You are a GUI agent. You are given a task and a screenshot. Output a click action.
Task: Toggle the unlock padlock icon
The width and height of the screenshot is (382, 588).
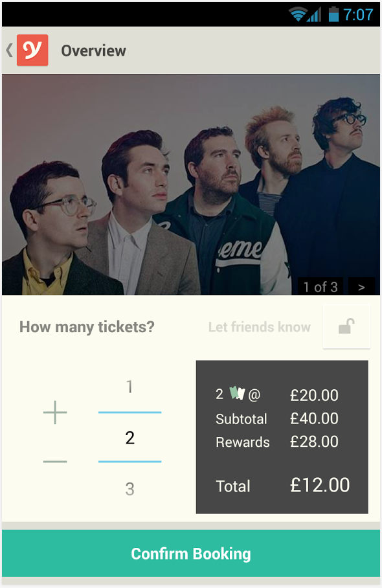coord(346,326)
